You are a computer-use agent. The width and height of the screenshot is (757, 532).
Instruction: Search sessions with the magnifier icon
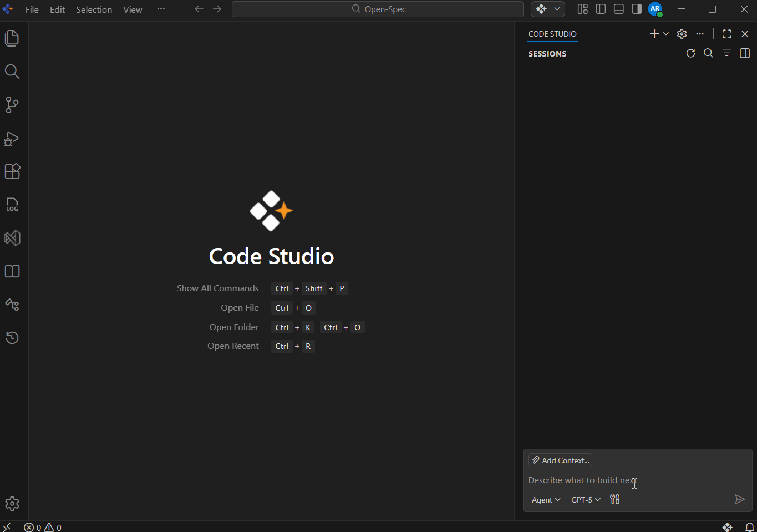pos(708,53)
